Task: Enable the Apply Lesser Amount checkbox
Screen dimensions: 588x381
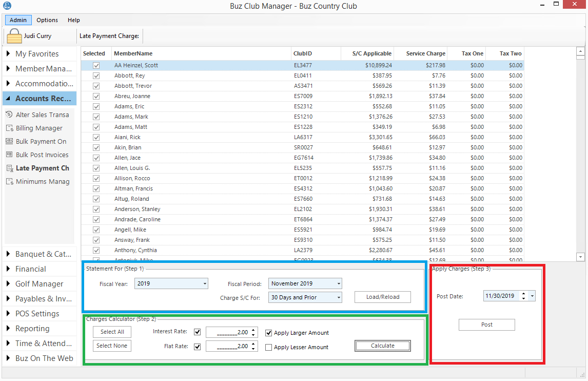Action: click(x=268, y=348)
